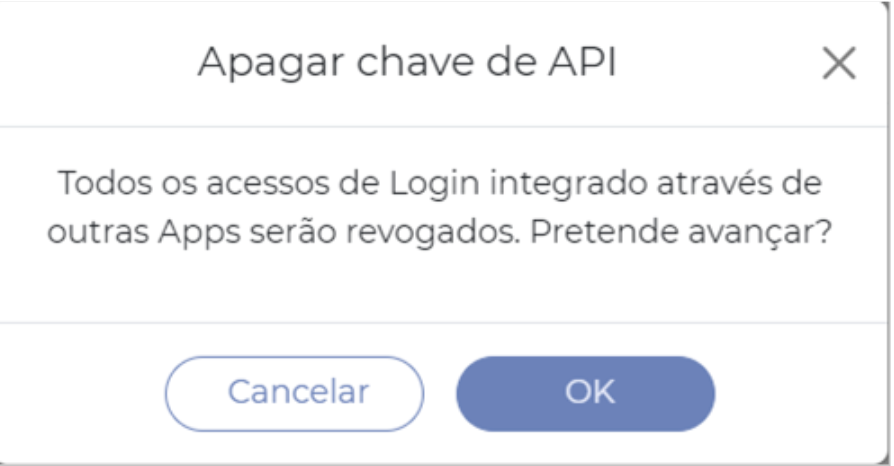Click the X icon in dialog header

[x=839, y=63]
